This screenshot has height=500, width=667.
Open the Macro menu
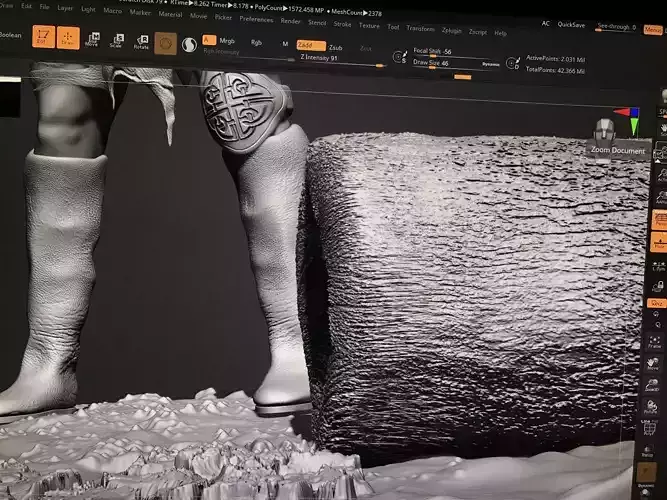tap(113, 11)
